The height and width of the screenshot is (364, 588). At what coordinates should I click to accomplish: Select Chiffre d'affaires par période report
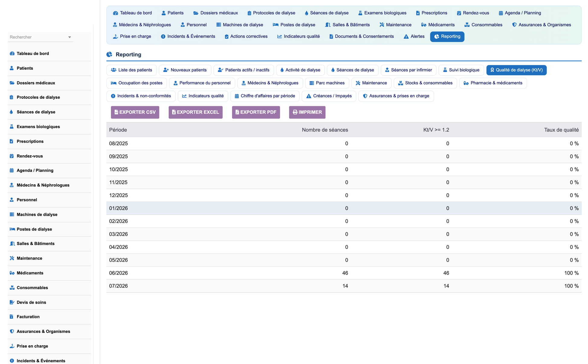click(265, 96)
